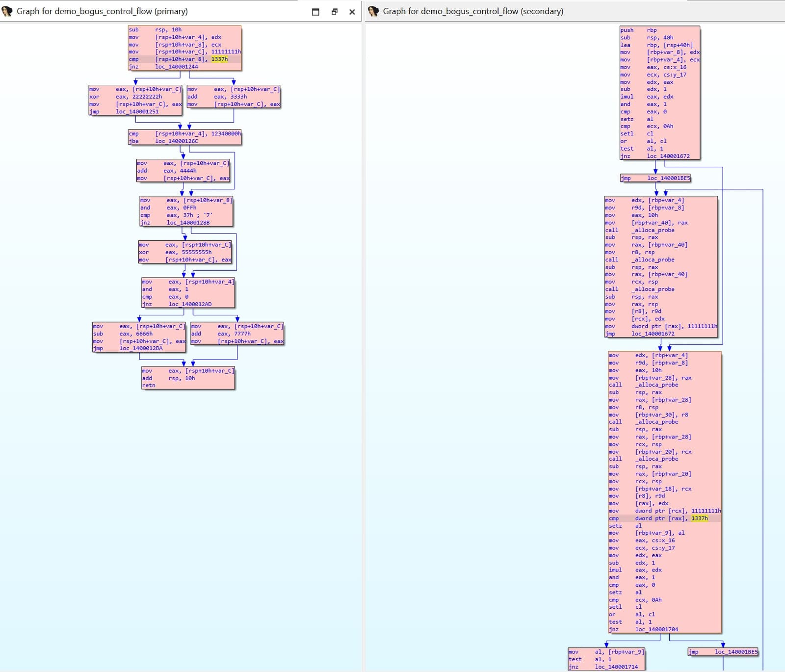Click the secondary graph window's app icon
Image resolution: width=785 pixels, height=672 pixels.
(x=373, y=11)
